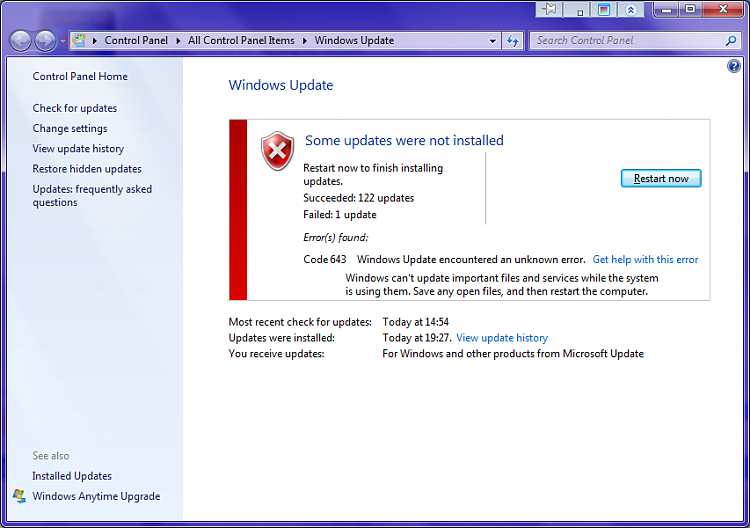
Task: Click the colorful window titlebar icon
Action: (604, 10)
